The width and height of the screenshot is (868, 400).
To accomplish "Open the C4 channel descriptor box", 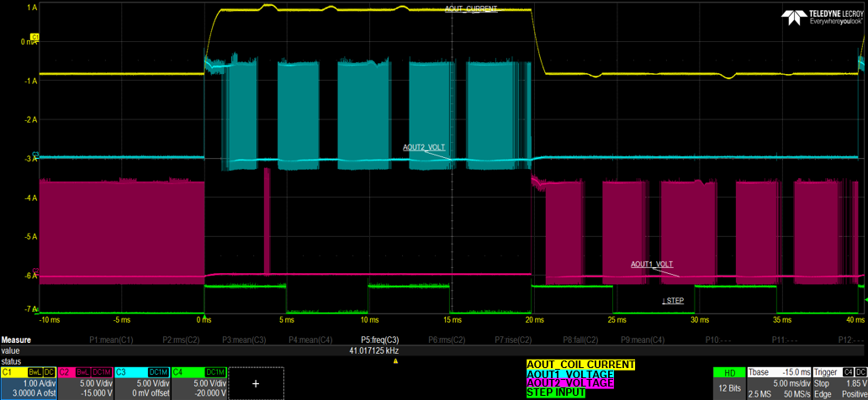I will coord(199,383).
